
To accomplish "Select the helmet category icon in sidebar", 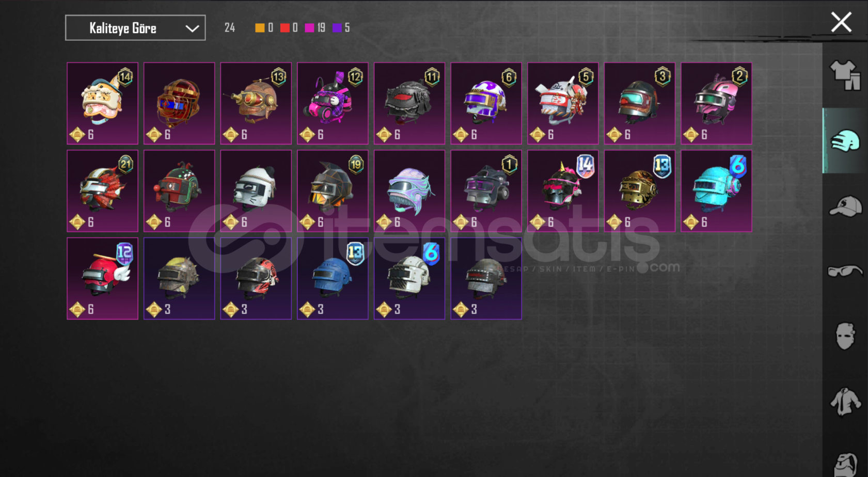I will (x=845, y=141).
